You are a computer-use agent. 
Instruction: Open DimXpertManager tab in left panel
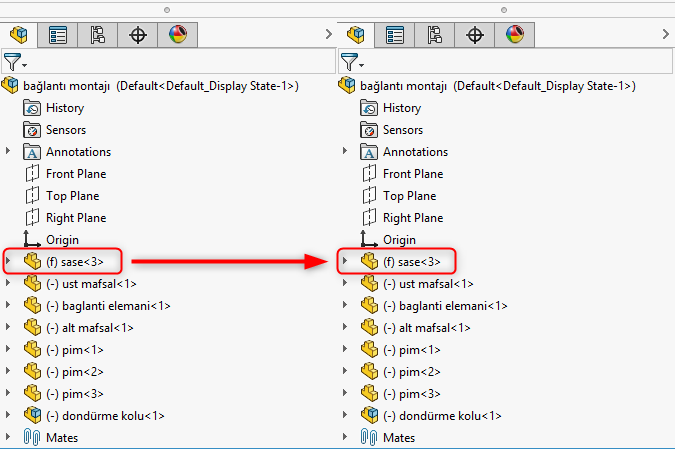[x=137, y=35]
